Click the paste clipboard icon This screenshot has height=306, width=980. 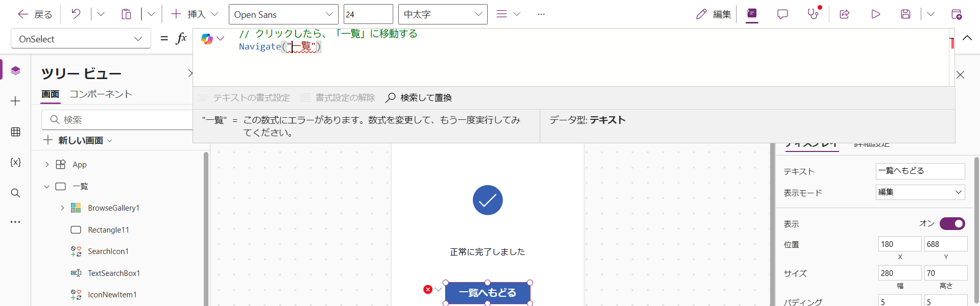click(126, 14)
